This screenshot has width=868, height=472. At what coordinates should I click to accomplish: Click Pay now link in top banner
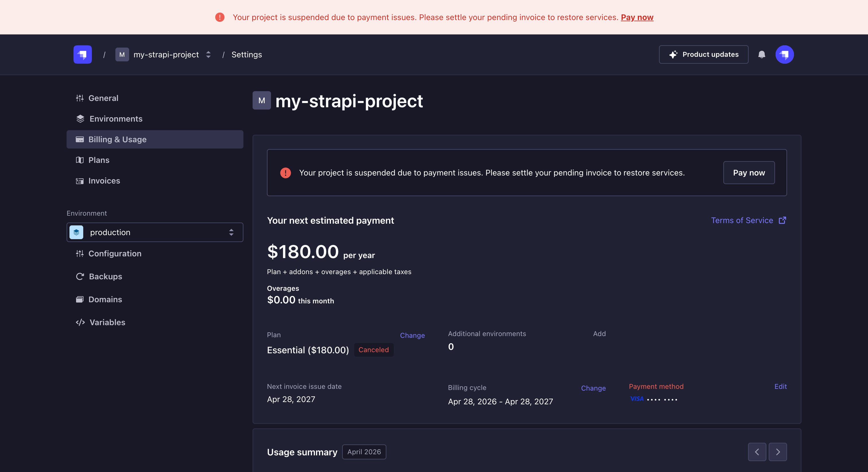coord(637,17)
